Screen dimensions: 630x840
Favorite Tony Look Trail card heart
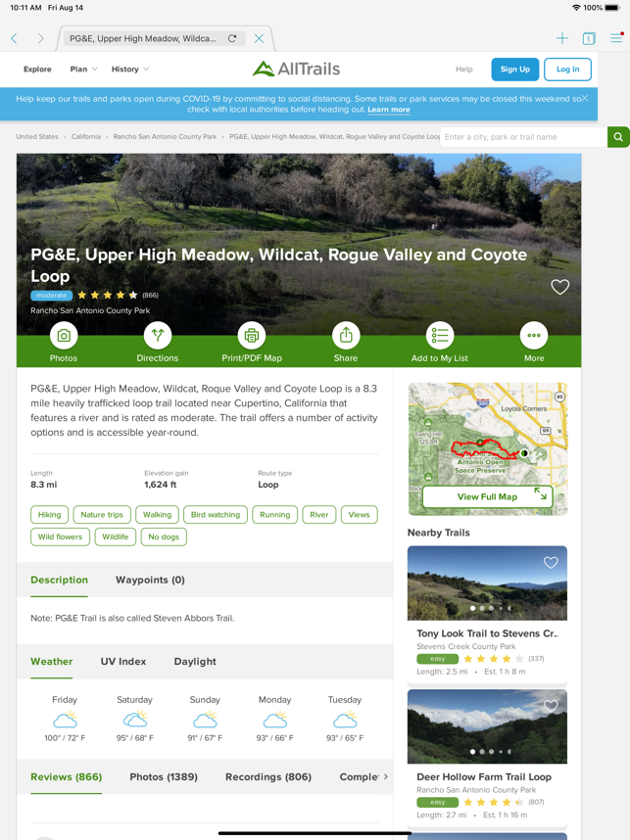[x=551, y=563]
